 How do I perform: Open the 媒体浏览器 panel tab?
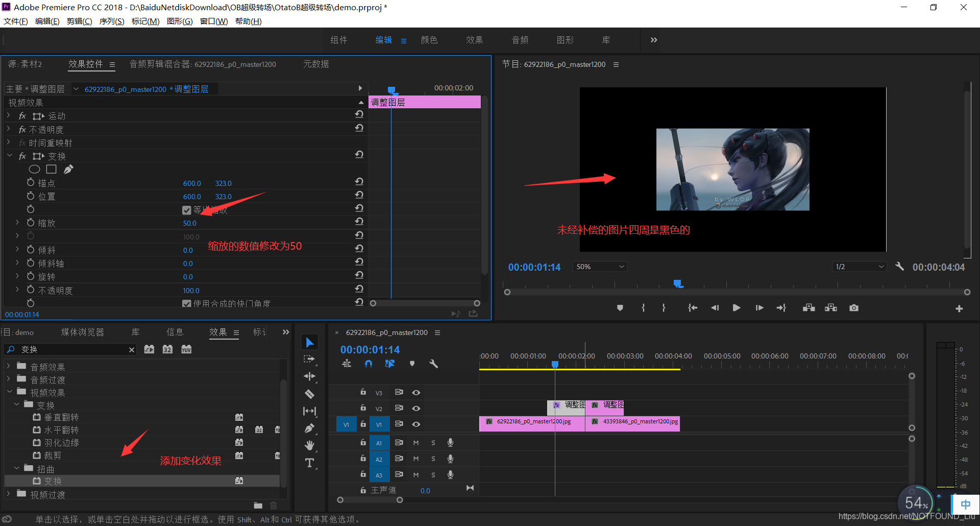pyautogui.click(x=83, y=332)
